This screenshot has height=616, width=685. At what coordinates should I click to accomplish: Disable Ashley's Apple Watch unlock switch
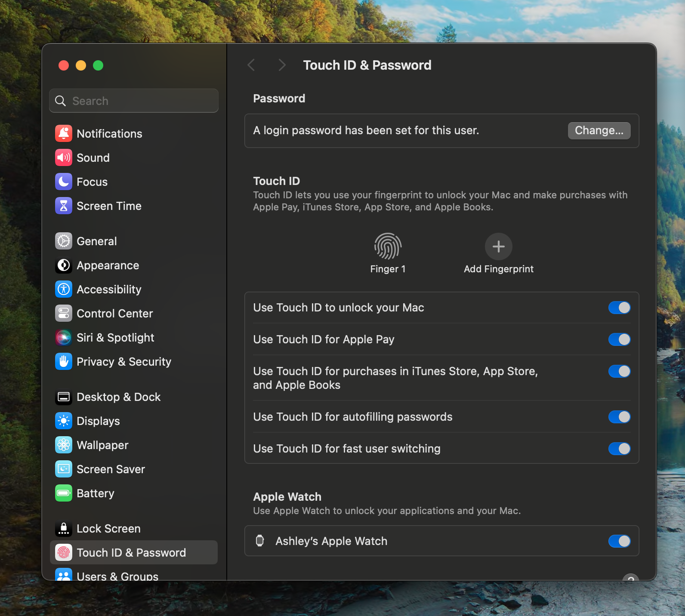[619, 541]
